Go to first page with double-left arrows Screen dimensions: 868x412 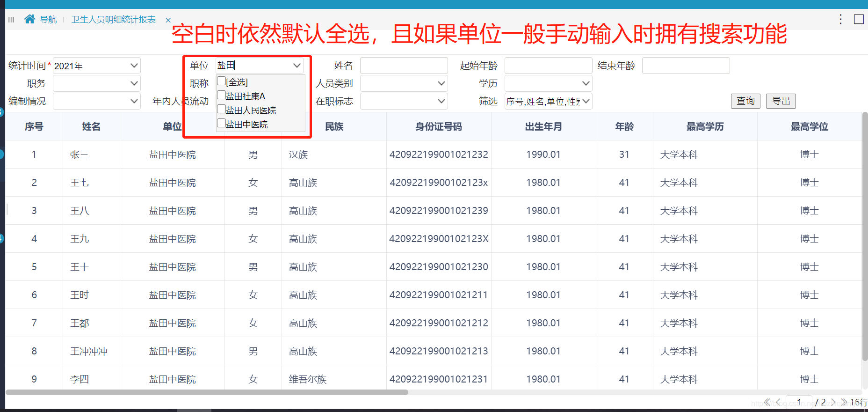pyautogui.click(x=767, y=402)
